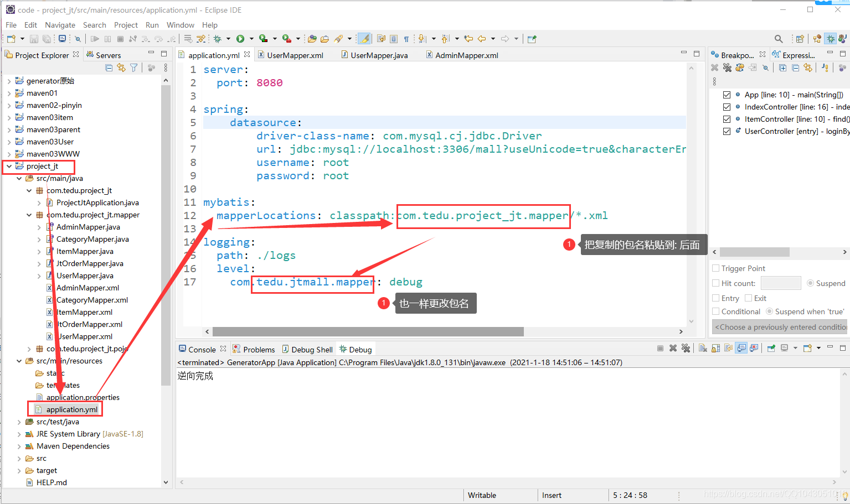Tick the Entry checkbox
Screen dimensions: 850x504
[715, 298]
